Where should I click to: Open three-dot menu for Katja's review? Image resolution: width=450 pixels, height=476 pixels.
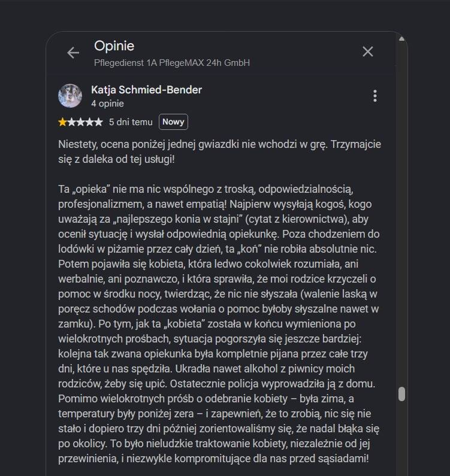375,96
